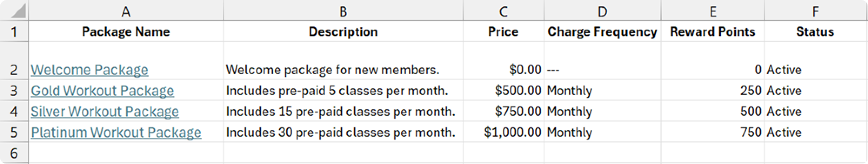Click the select-all corner triangle icon
The width and height of the screenshot is (868, 164).
pyautogui.click(x=18, y=11)
